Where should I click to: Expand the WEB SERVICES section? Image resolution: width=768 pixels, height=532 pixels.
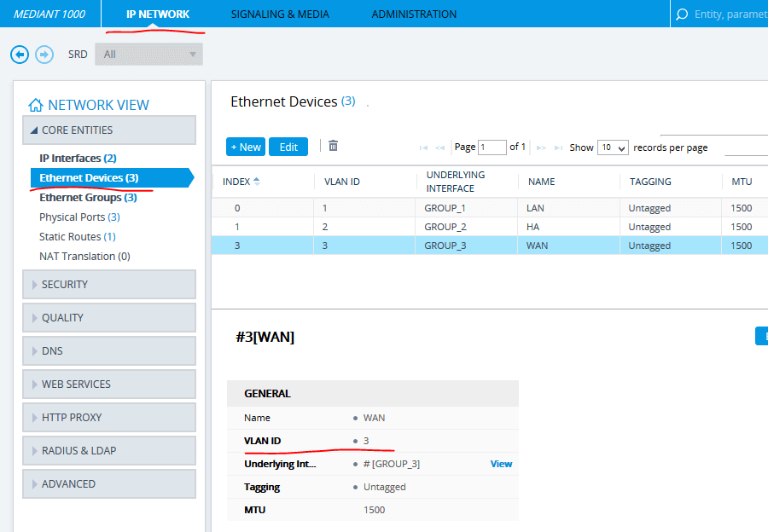(109, 385)
